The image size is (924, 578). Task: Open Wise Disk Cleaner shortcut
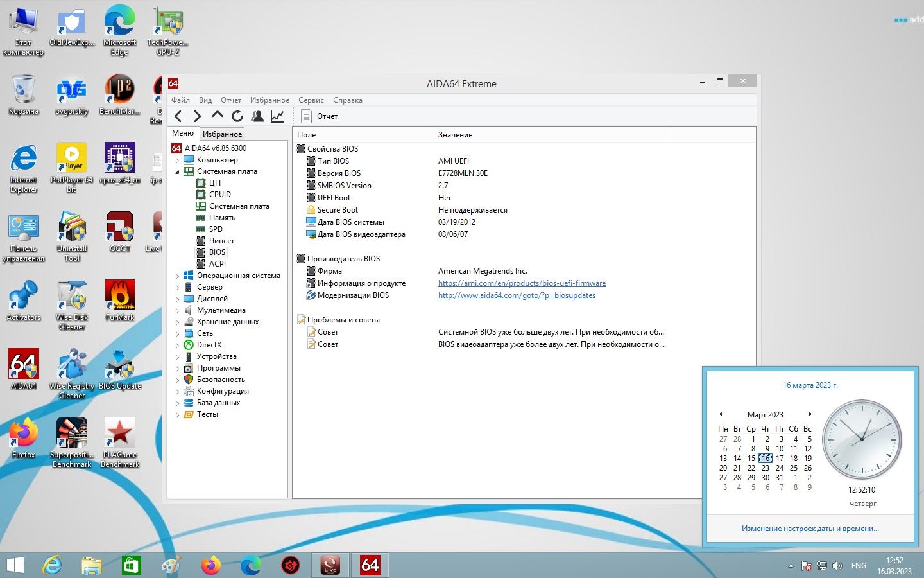coord(72,305)
